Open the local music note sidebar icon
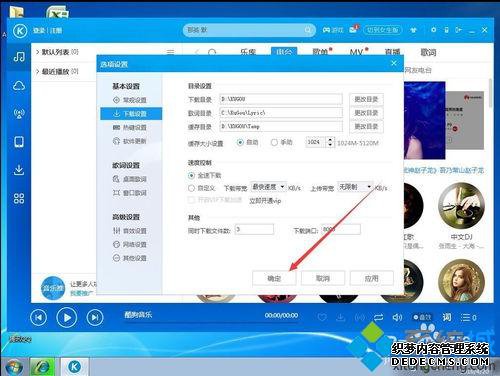The image size is (500, 376). (19, 56)
